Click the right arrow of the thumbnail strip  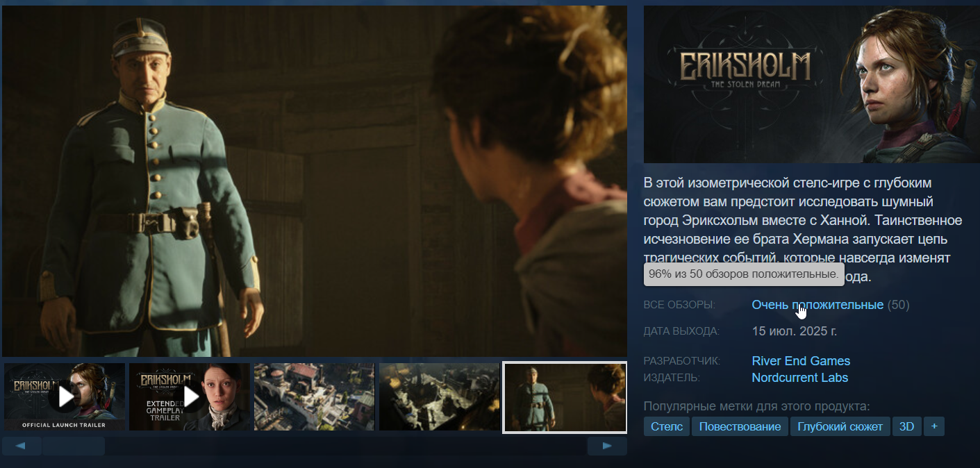coord(607,446)
